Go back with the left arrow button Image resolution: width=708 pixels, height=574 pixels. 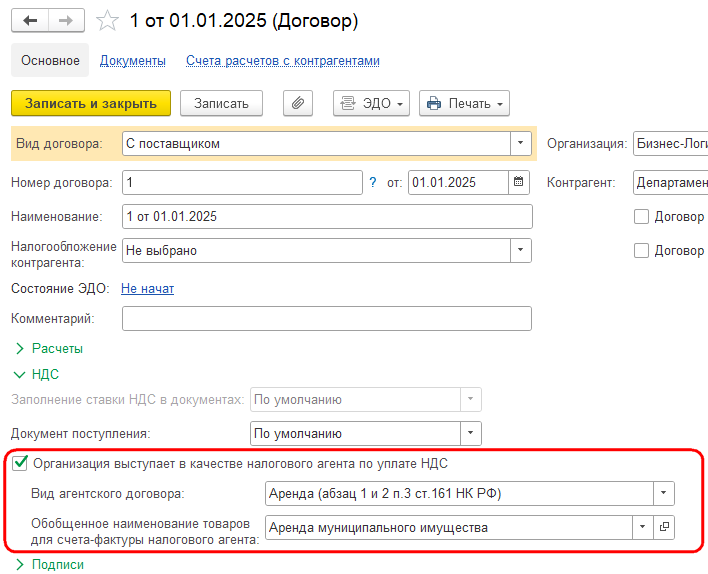point(30,21)
